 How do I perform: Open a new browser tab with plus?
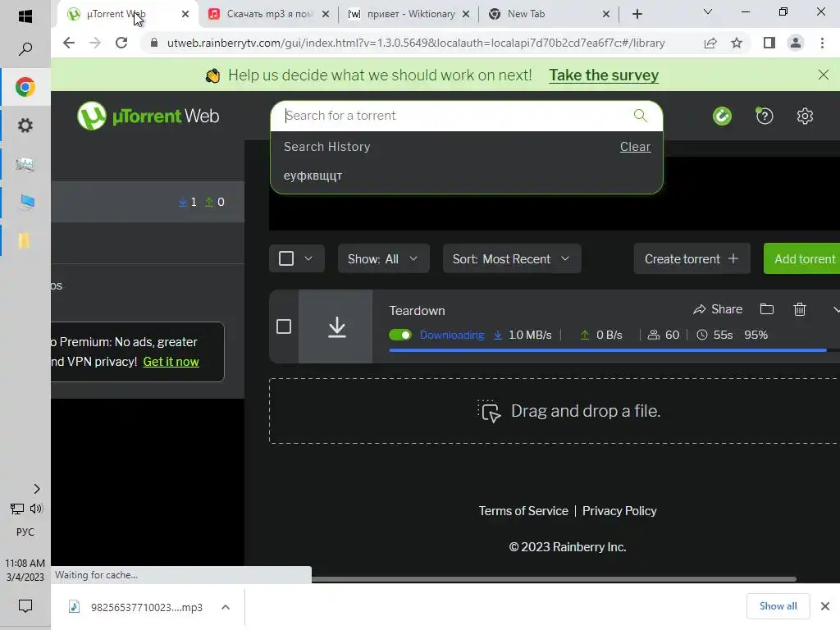pos(637,14)
